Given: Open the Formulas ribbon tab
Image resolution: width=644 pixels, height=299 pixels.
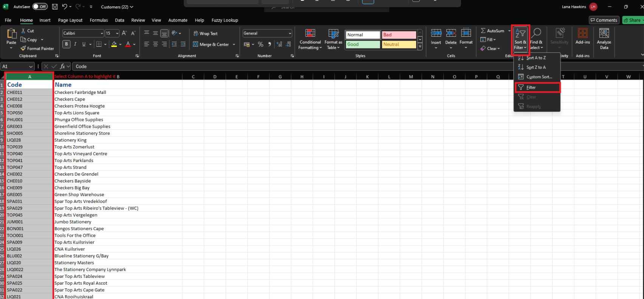Looking at the screenshot, I should click(x=99, y=20).
